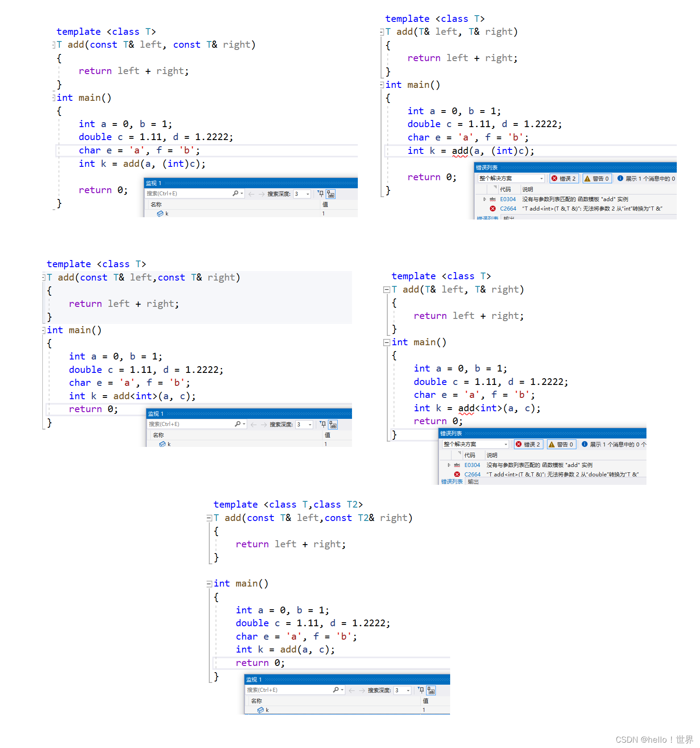Toggle 错误 2 filter in Error List with 'int' conversion error
This screenshot has width=700, height=748.
564,178
